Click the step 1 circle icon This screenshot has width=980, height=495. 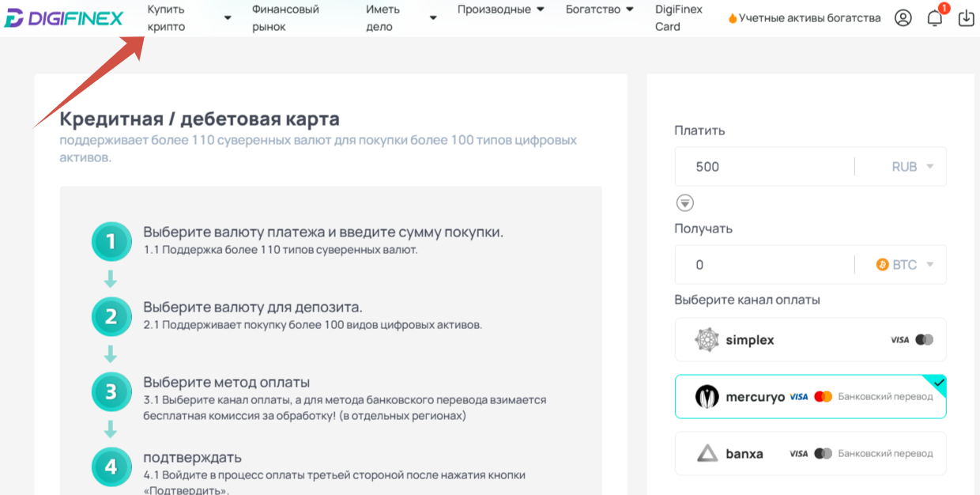[111, 241]
